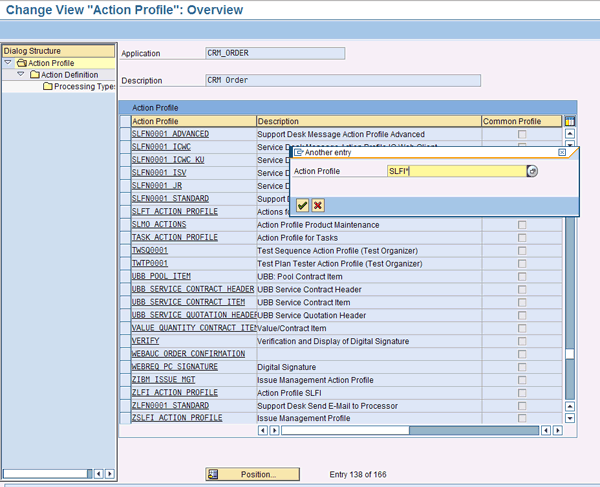600x487 pixels.
Task: Click description 'Issue Management Action Profile'
Action: click(x=315, y=380)
